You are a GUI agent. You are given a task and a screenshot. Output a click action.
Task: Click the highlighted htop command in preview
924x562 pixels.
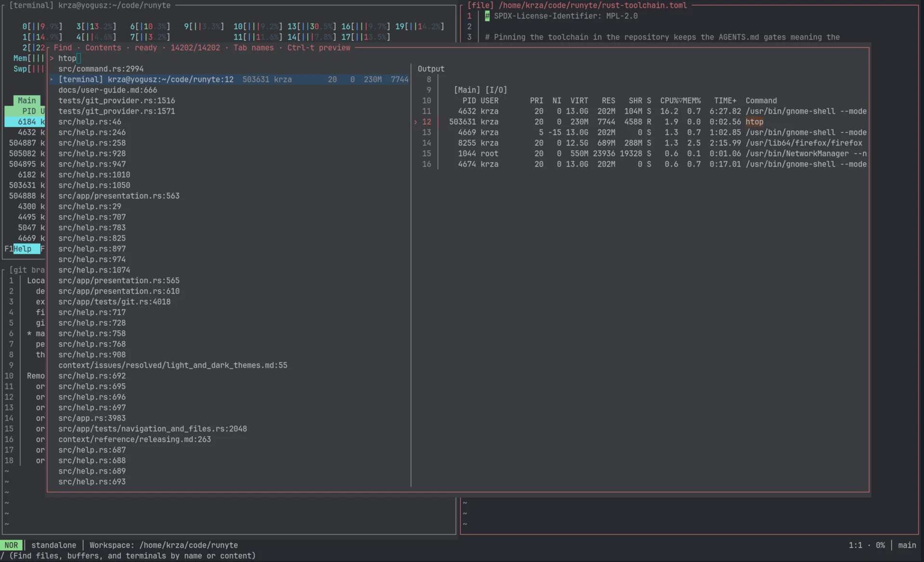tap(754, 122)
